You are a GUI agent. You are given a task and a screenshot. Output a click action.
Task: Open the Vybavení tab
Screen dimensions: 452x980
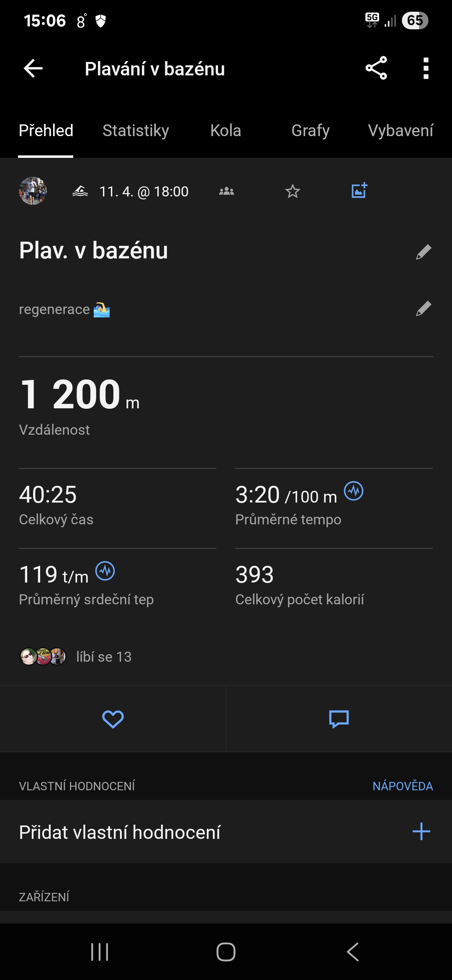click(401, 131)
